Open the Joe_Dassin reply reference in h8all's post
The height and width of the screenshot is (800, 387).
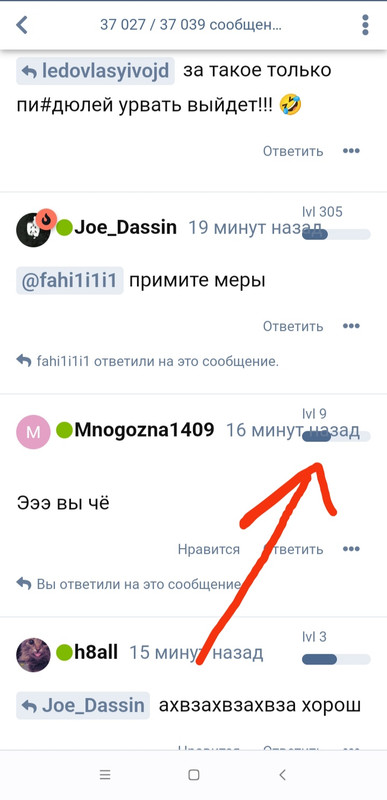pos(83,706)
